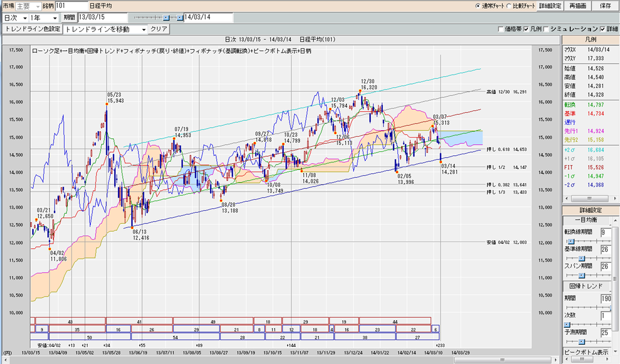Select the 通常チャート radio button

click(x=478, y=6)
